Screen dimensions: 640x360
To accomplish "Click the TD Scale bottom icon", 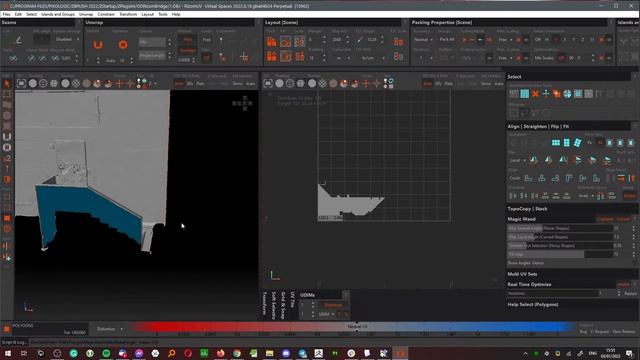I will pos(398,56).
